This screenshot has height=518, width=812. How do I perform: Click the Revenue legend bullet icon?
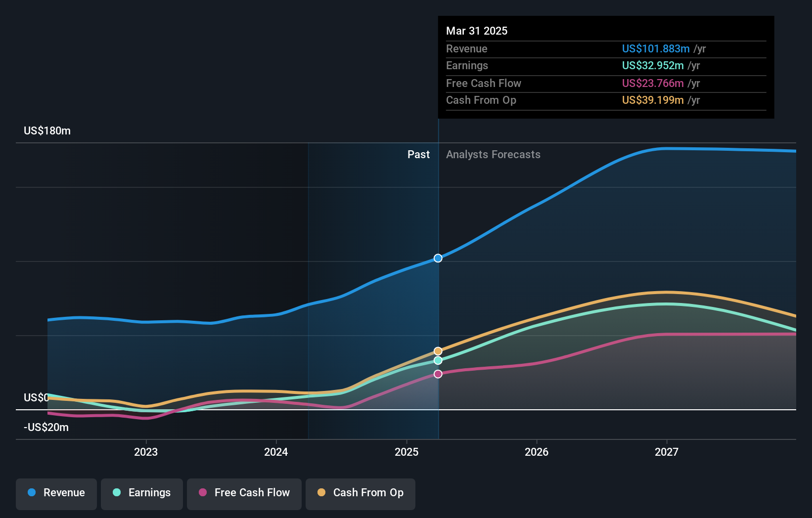pos(31,493)
